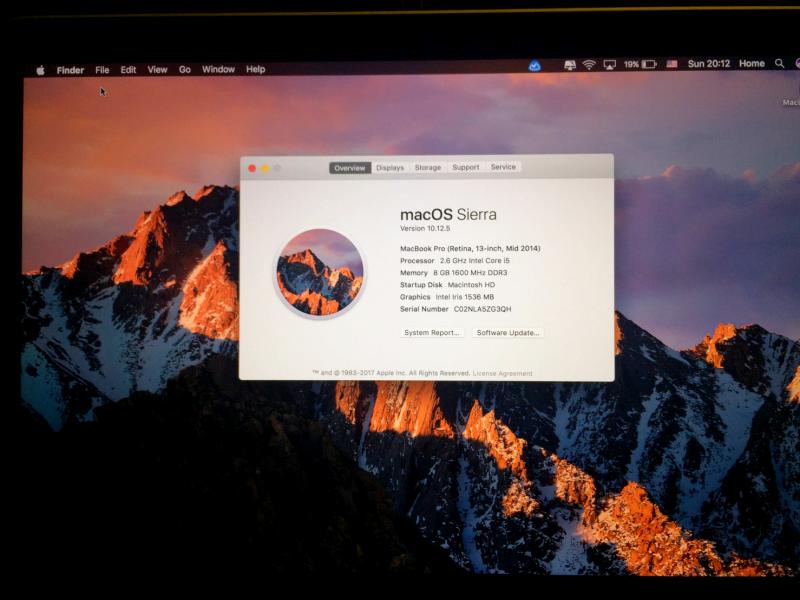Open the Help menu

coord(256,69)
